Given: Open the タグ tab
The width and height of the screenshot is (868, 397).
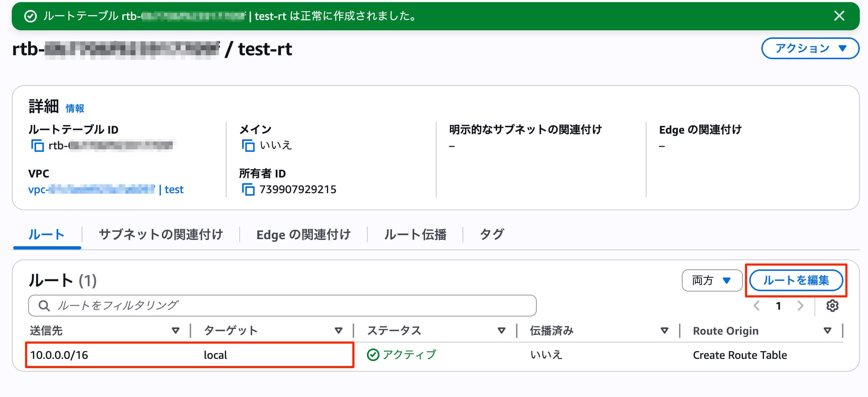Looking at the screenshot, I should pyautogui.click(x=492, y=234).
